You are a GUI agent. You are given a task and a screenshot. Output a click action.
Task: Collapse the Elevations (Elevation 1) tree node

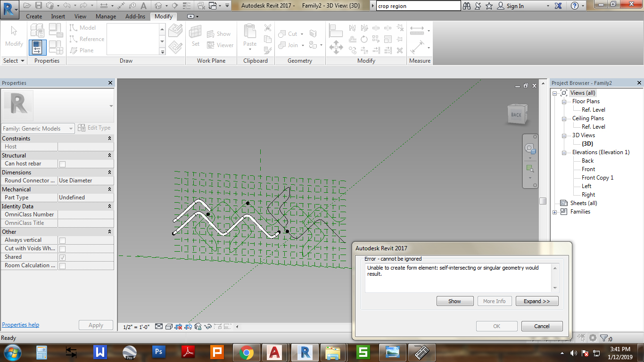(564, 152)
